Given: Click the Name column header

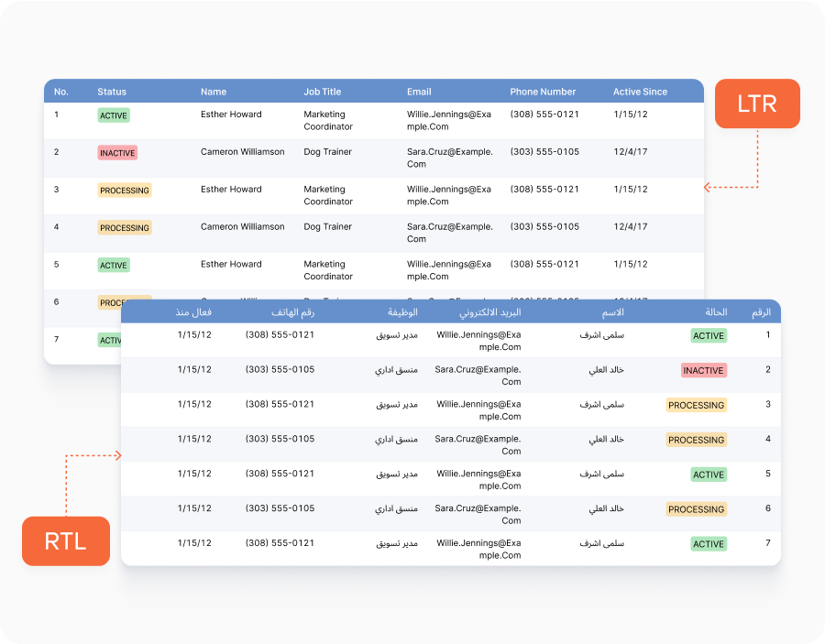Looking at the screenshot, I should (214, 92).
